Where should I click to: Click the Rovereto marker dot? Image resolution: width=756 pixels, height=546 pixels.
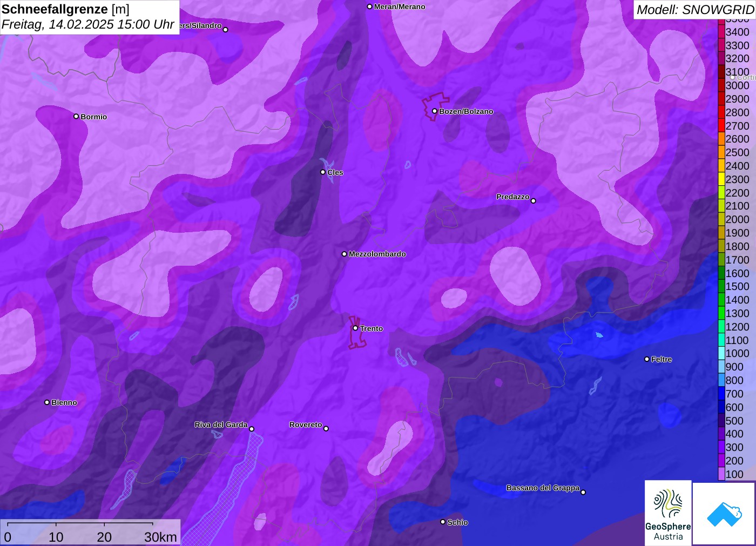(326, 429)
